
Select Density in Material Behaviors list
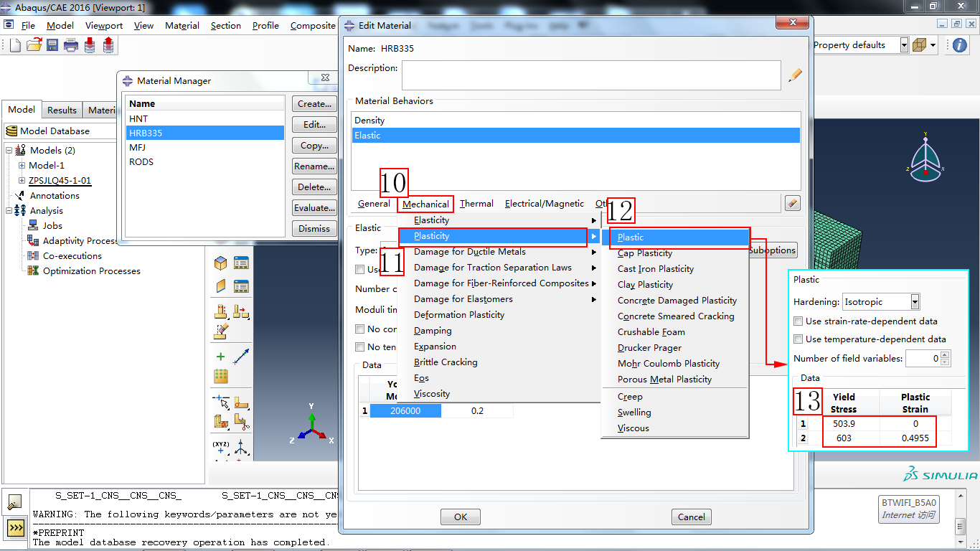(576, 121)
